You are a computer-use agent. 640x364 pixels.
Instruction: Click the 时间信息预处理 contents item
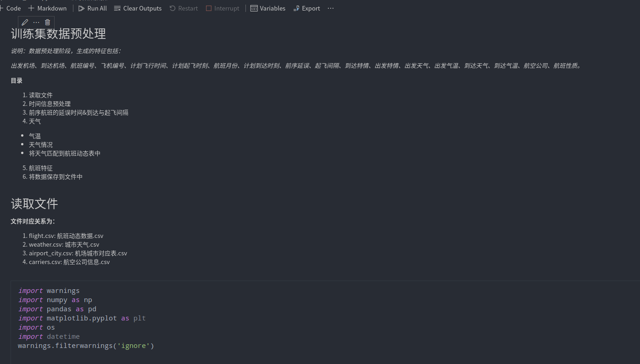[x=50, y=104]
